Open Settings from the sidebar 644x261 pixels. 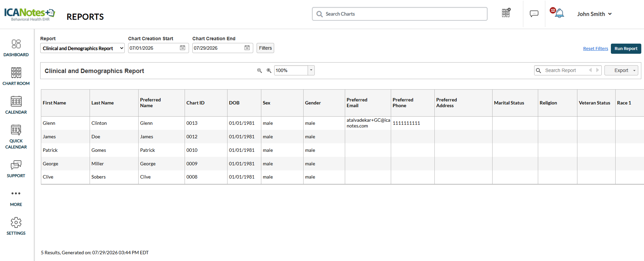point(16,226)
